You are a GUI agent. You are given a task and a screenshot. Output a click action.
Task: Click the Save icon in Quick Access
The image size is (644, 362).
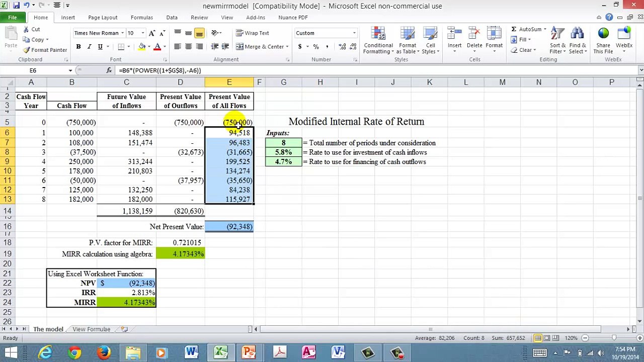point(16,6)
